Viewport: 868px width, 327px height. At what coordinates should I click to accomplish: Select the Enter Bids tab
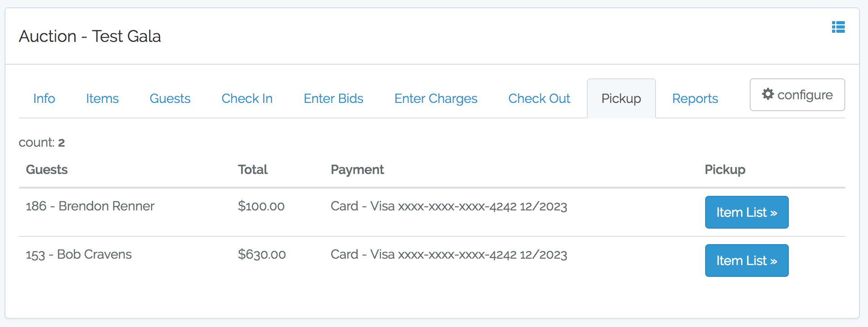[x=333, y=98]
